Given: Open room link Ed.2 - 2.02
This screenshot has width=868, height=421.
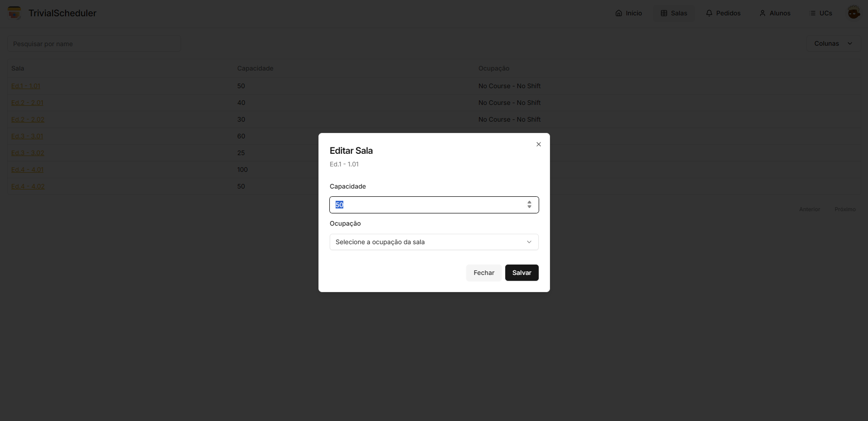Looking at the screenshot, I should 28,119.
